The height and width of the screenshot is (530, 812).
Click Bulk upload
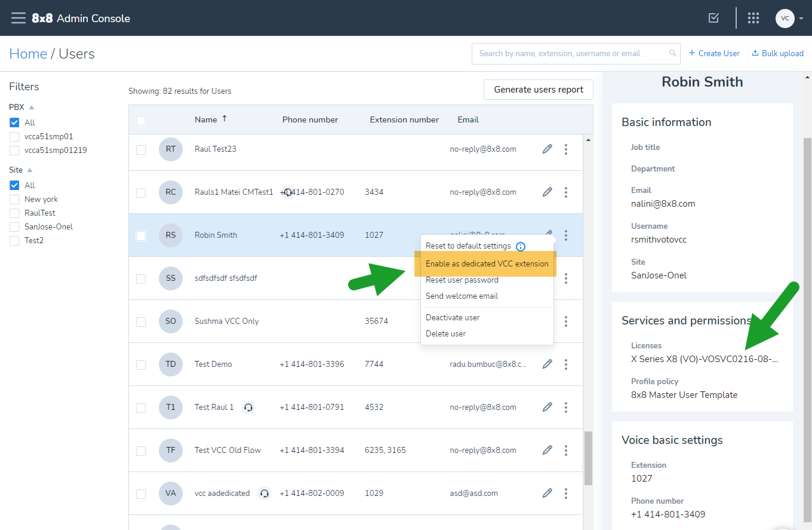[x=777, y=53]
